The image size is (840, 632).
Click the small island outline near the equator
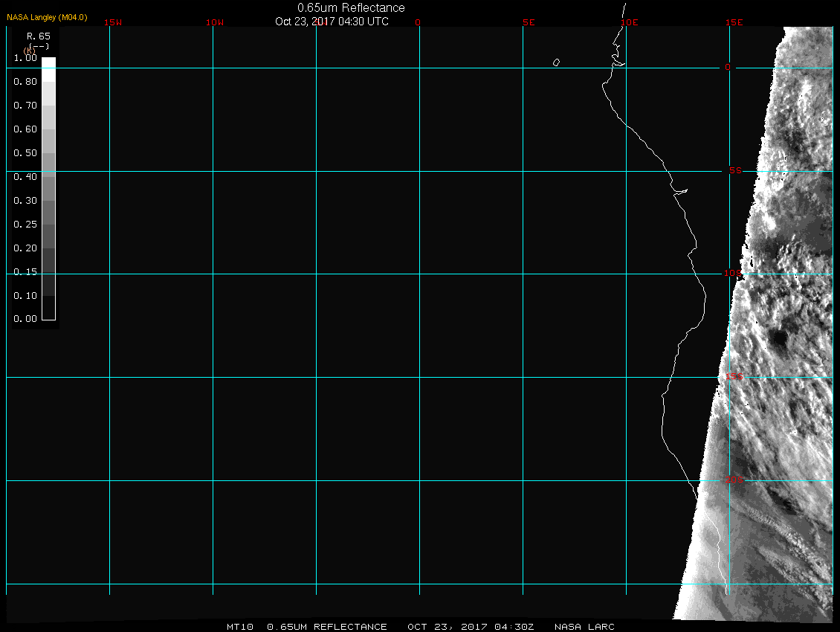(x=556, y=62)
